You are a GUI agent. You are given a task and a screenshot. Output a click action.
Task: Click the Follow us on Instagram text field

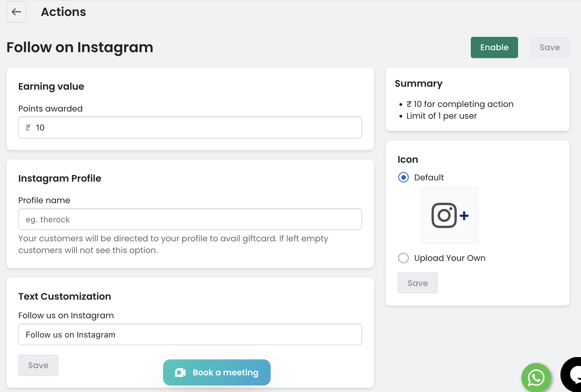[190, 335]
